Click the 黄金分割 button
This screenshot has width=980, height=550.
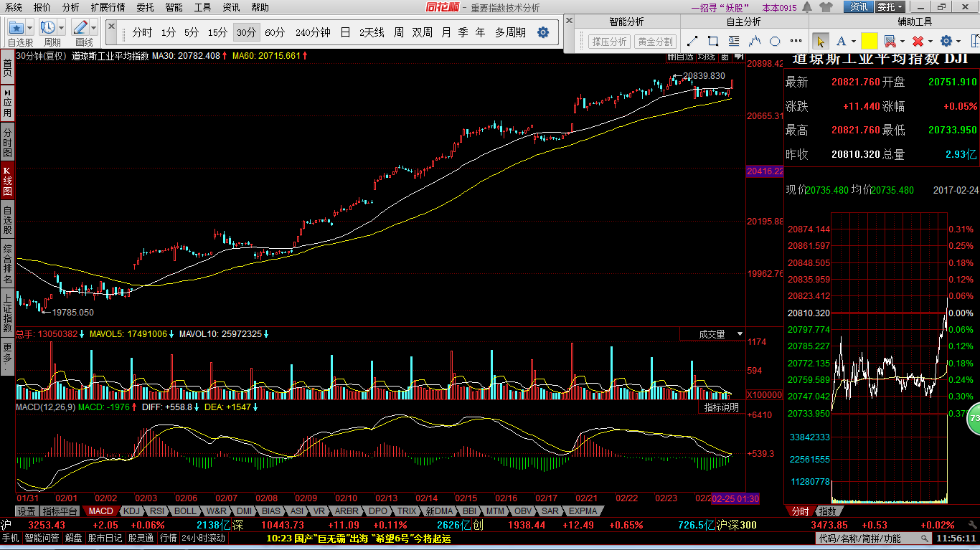(x=655, y=42)
